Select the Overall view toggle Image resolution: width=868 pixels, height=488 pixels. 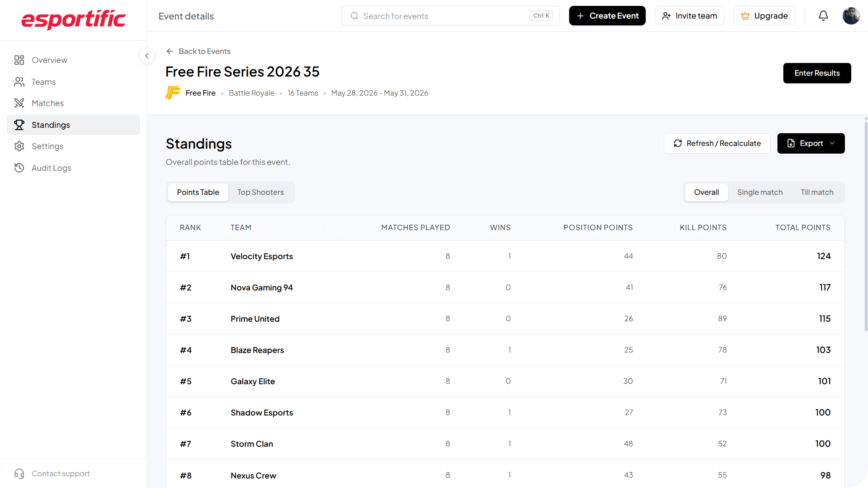(706, 192)
